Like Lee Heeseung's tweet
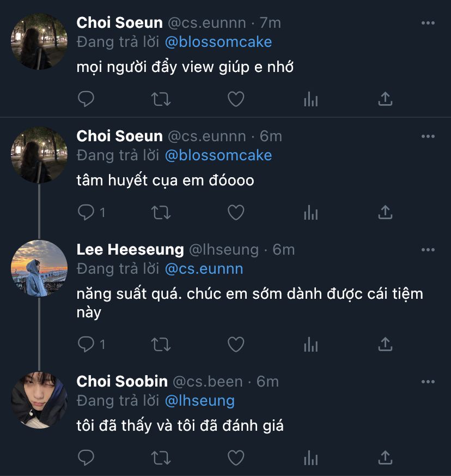The width and height of the screenshot is (451, 476). (x=235, y=345)
